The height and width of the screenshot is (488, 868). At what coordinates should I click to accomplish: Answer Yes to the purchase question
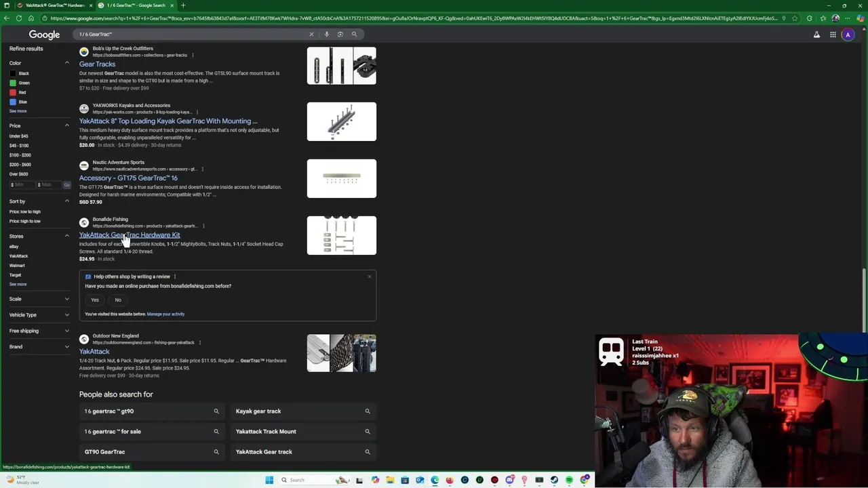click(95, 300)
